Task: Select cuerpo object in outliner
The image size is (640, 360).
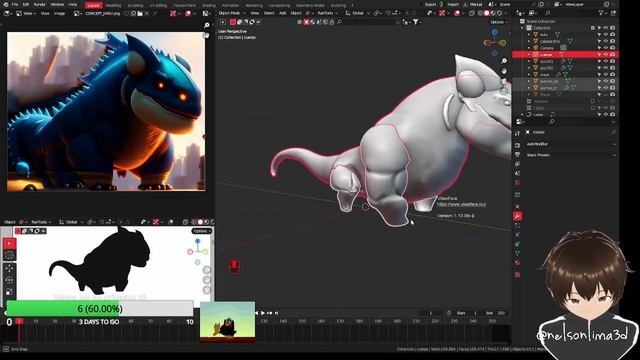Action: point(546,54)
